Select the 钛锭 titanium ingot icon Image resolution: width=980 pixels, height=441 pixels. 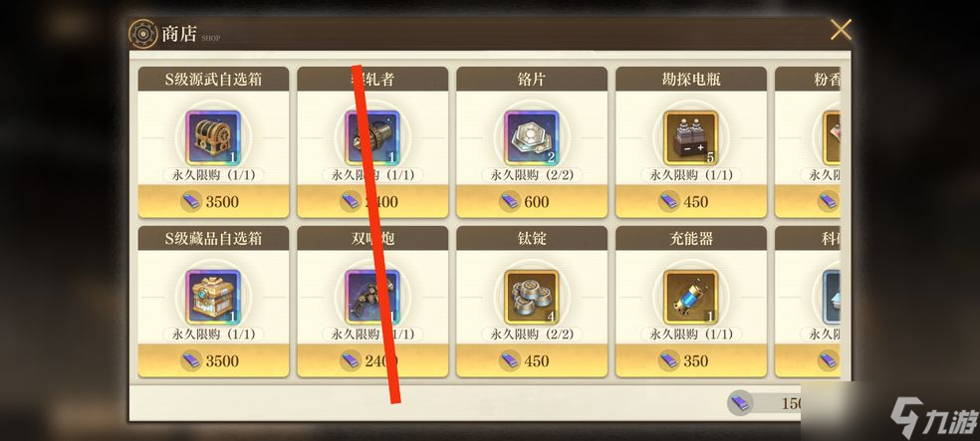(532, 298)
